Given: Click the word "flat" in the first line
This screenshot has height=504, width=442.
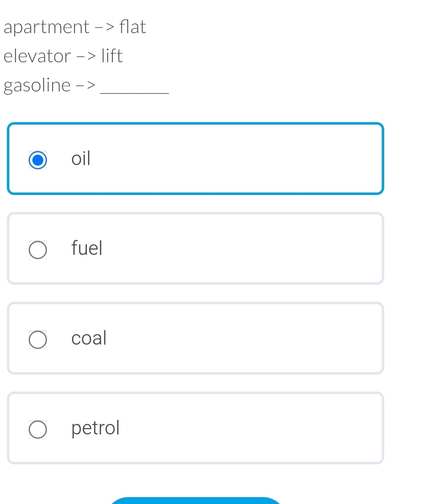Looking at the screenshot, I should (133, 27).
